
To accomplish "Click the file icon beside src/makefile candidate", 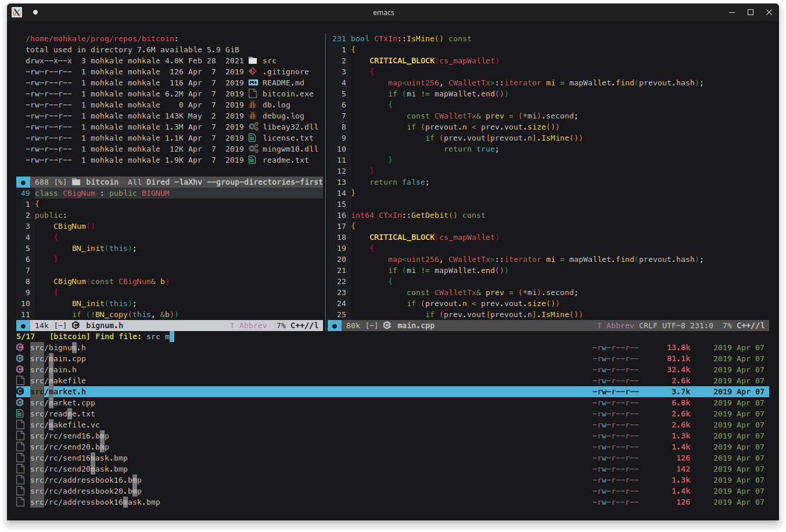I will point(20,380).
